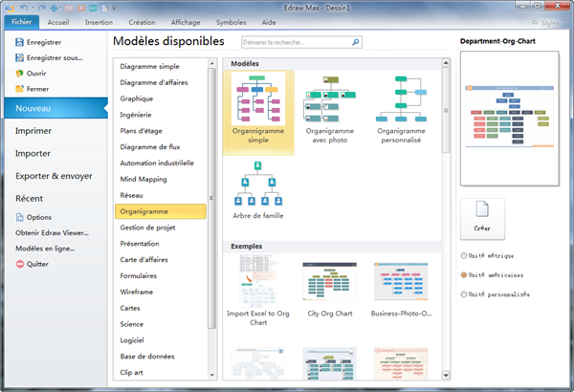This screenshot has width=574, height=392.
Task: Choose Importer from the file menu
Action: click(x=33, y=153)
